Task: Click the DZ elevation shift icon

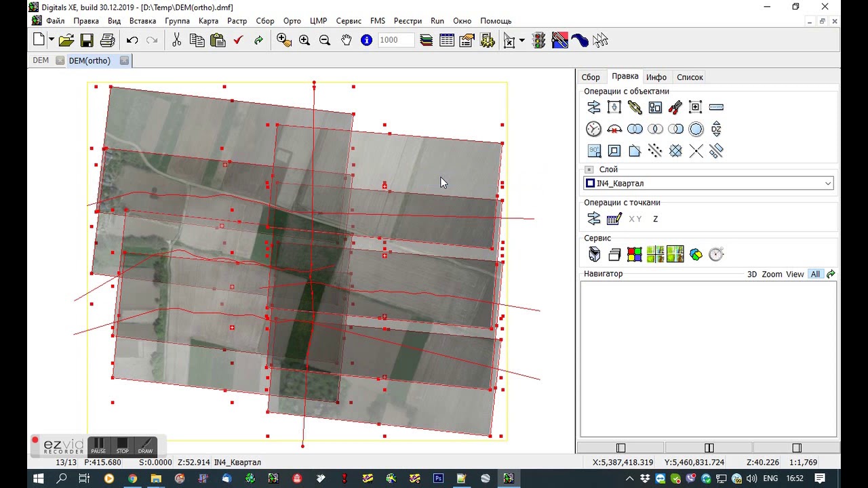Action: [716, 129]
